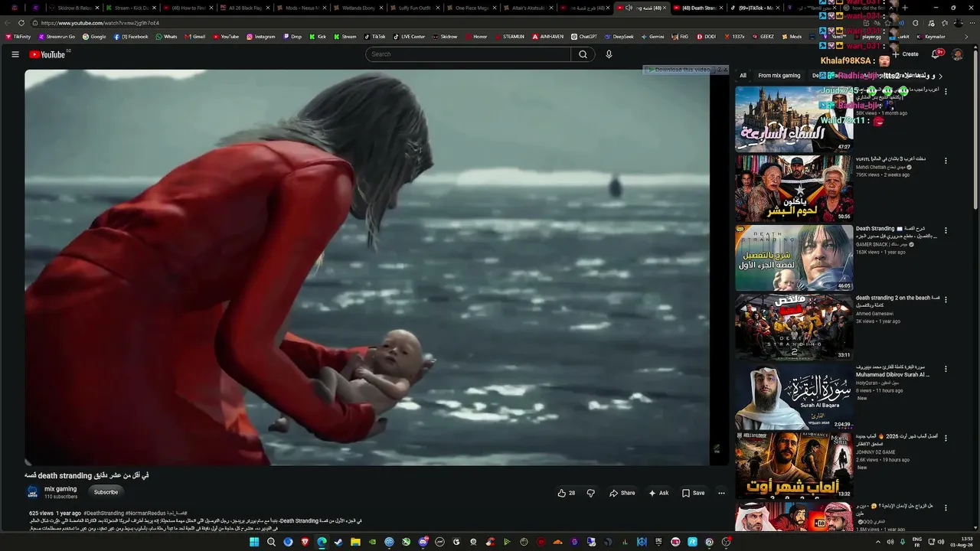Open the 50:56 Mehdi Chettah video thumbnail
The image size is (980, 551).
[794, 188]
